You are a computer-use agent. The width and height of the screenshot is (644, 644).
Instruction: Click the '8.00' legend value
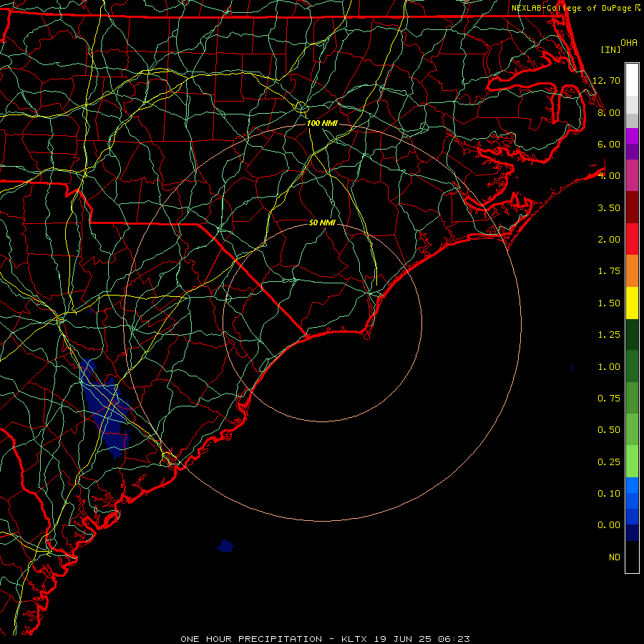point(609,112)
